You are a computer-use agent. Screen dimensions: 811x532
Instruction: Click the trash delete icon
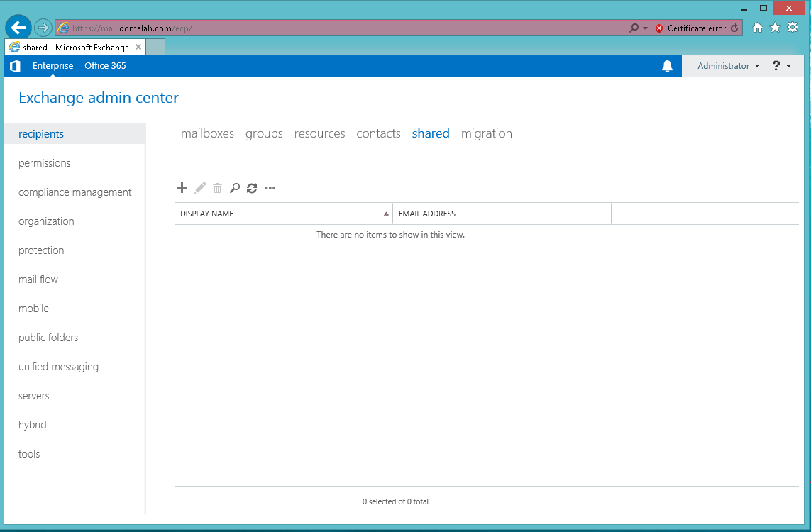coord(218,188)
